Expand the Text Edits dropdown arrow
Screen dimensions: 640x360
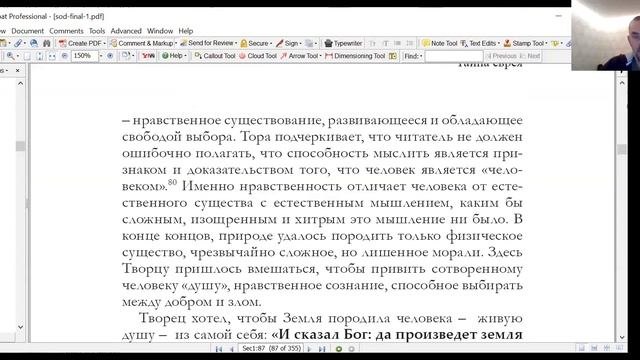tap(499, 43)
